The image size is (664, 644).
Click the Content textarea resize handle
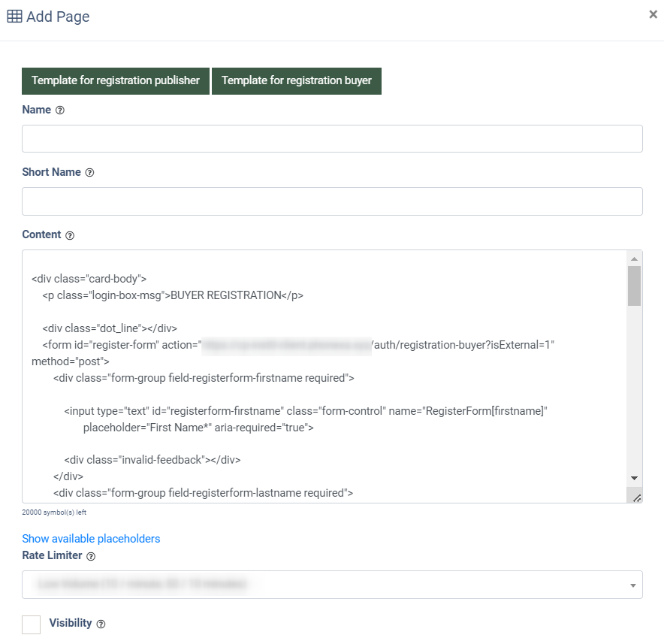[x=636, y=497]
